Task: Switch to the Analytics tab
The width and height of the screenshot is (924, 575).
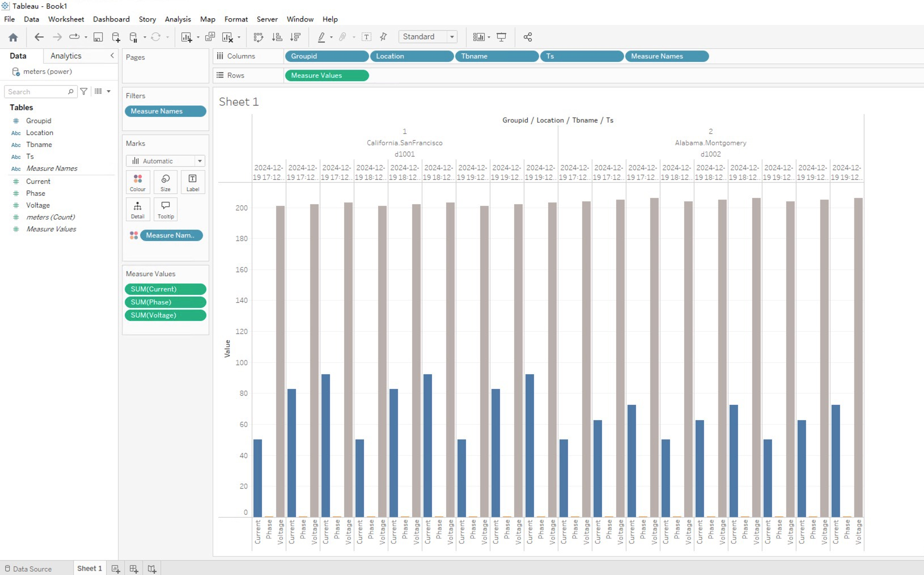Action: tap(65, 56)
